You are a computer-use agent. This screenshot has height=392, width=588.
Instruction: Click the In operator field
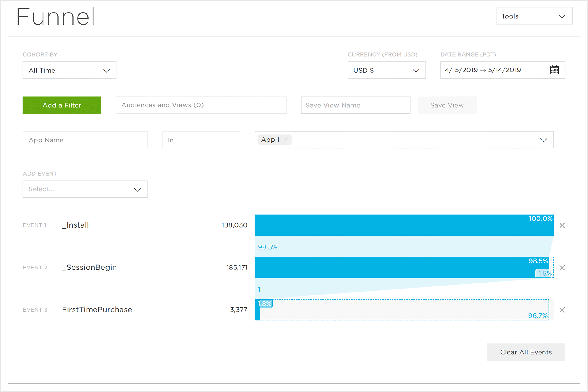coord(201,140)
